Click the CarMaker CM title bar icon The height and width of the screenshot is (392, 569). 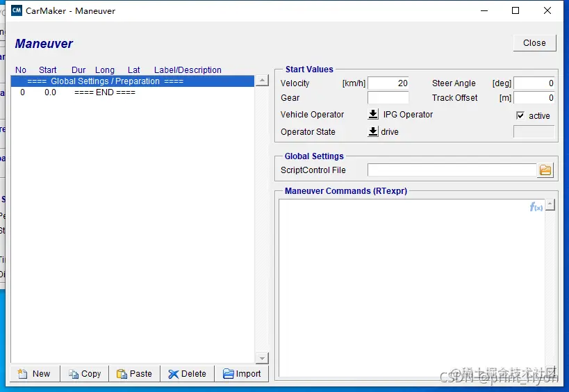click(x=17, y=10)
